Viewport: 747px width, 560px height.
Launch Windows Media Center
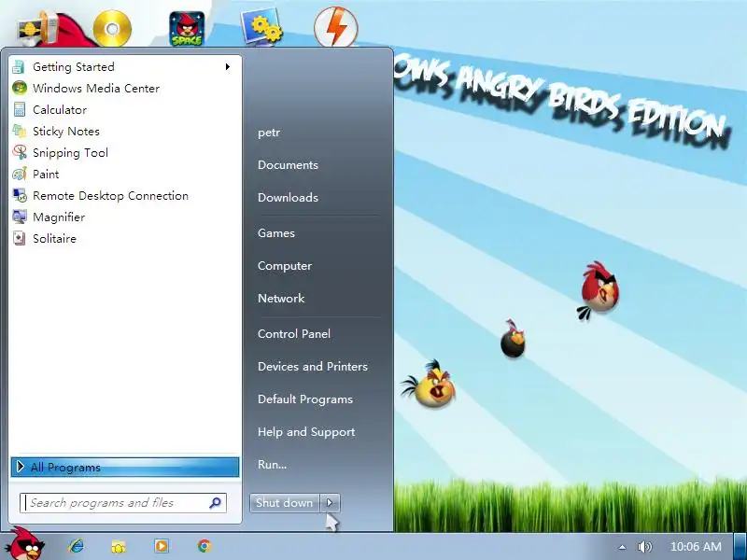point(125,88)
